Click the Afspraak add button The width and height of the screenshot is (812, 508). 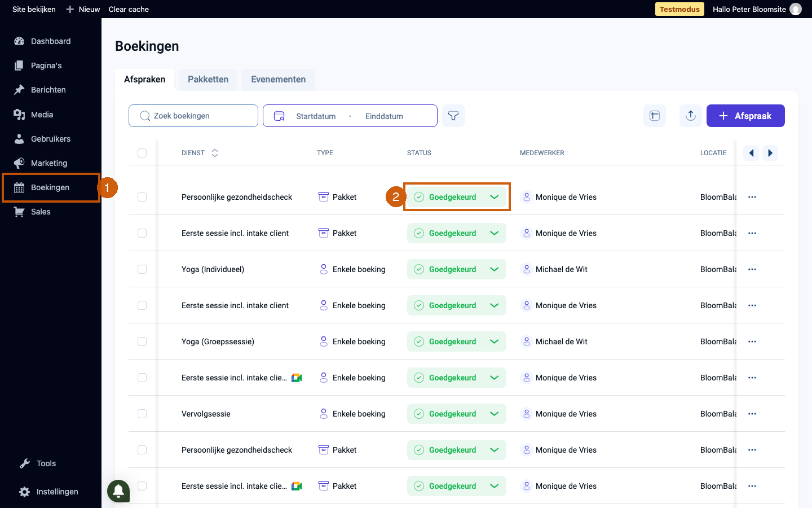coord(745,116)
